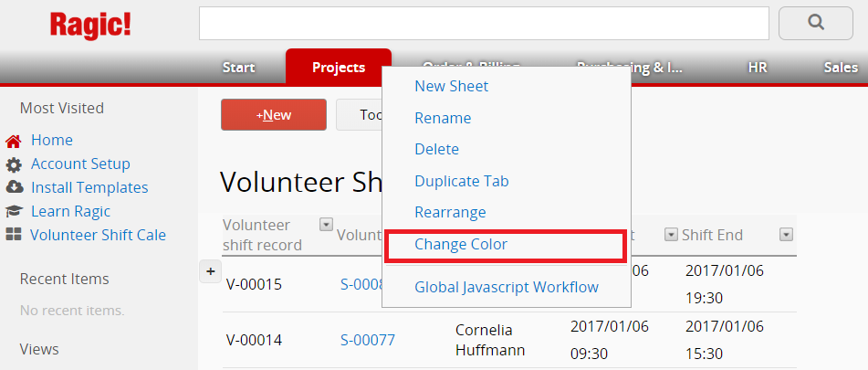The height and width of the screenshot is (370, 868).
Task: Click the top search input field
Action: 484,23
